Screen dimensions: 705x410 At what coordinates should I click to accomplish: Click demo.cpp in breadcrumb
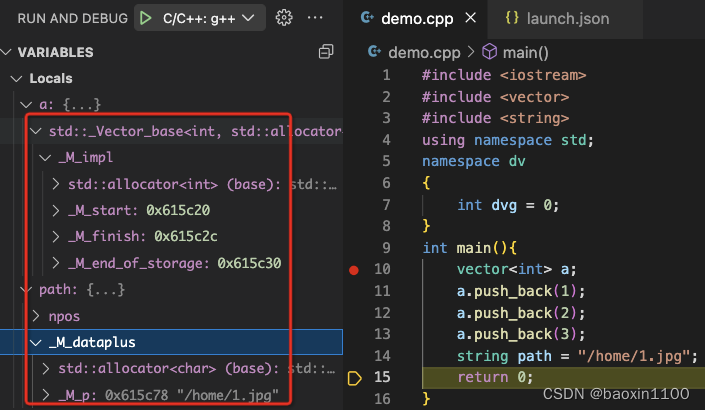point(424,53)
